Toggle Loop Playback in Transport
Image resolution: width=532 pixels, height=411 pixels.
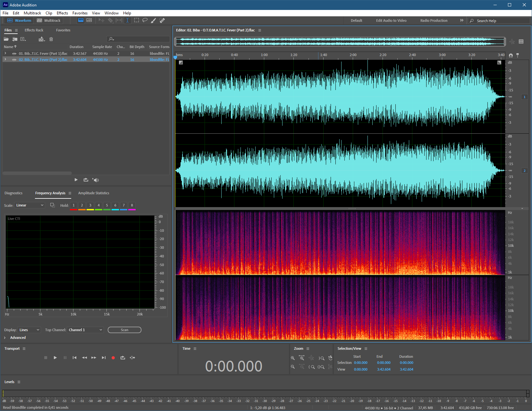[123, 357]
